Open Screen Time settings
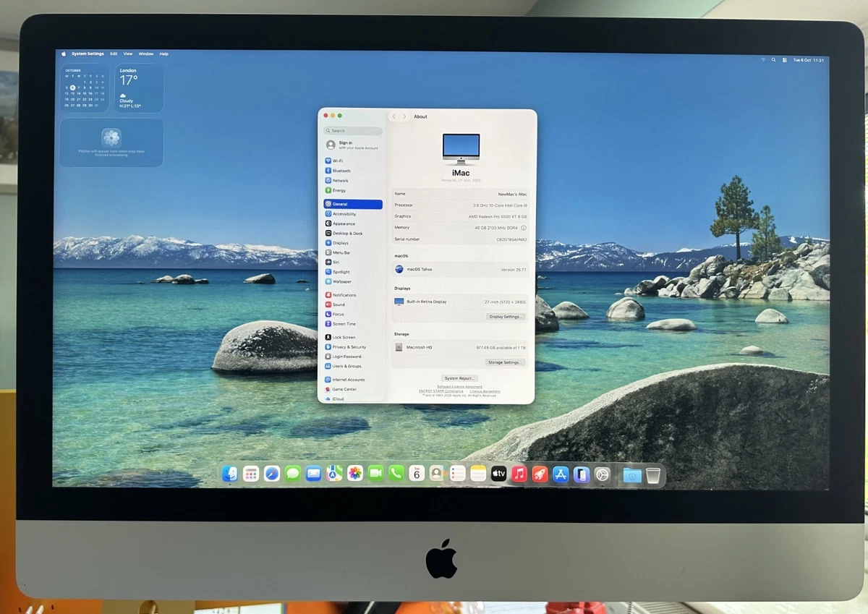Screen dimensions: 868x614 (353, 324)
